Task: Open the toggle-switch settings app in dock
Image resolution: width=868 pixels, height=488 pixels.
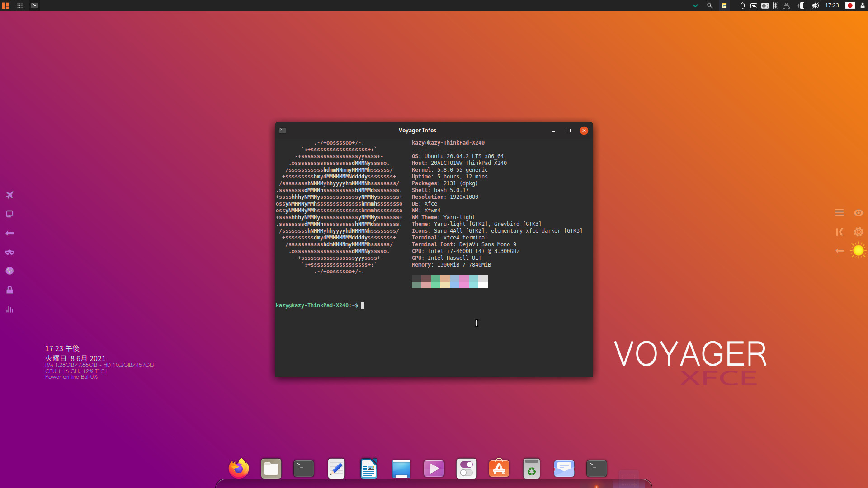Action: click(467, 469)
